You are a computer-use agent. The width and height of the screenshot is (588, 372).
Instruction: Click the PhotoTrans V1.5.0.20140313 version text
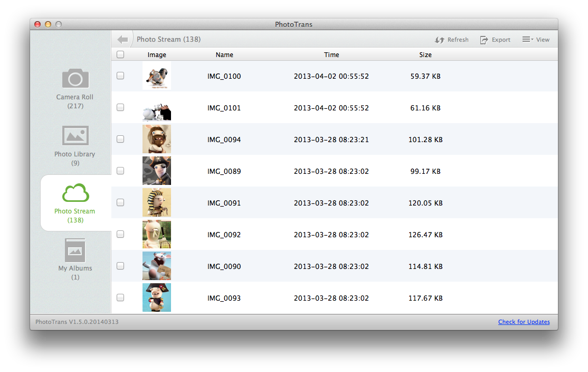tap(77, 322)
